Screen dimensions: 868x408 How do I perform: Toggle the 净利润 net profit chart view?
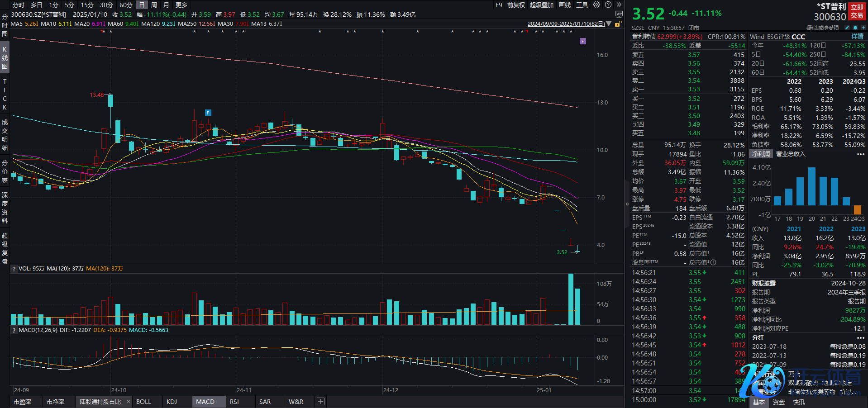point(761,154)
